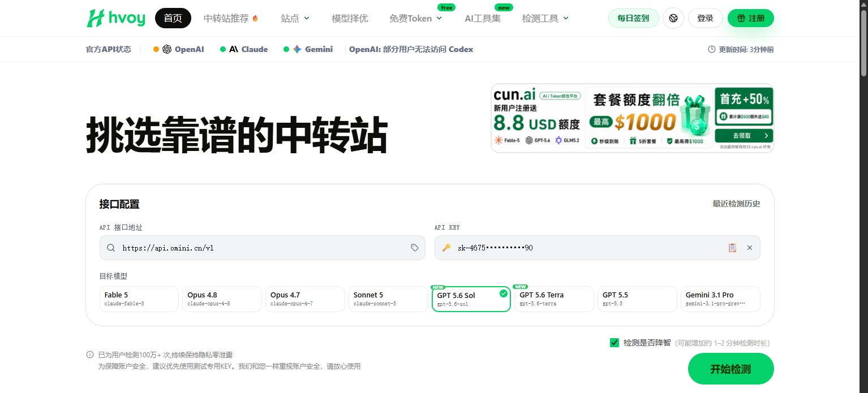This screenshot has height=393, width=868.
Task: Click the 首充+50% banner section
Action: (744, 106)
